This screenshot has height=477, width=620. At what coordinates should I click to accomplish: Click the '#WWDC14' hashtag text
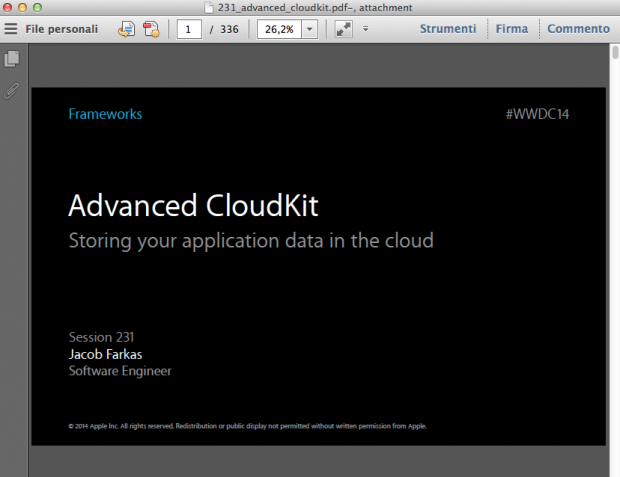537,114
